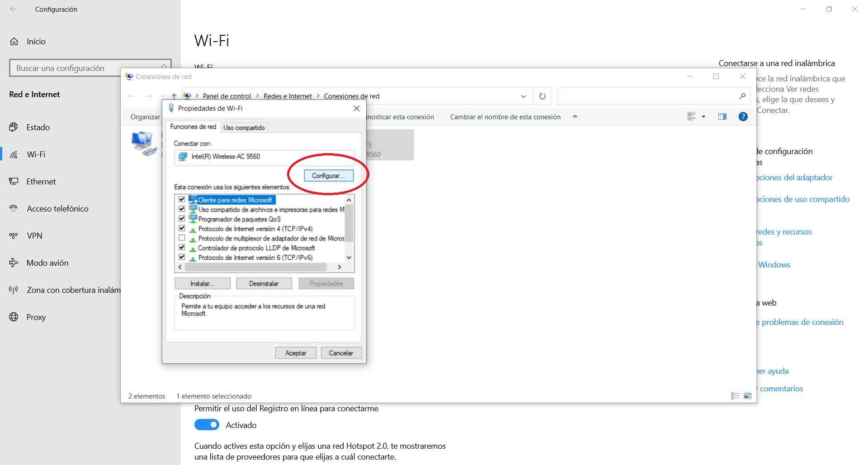Expand Redes e Internet breadcrumb chevron

coord(318,96)
